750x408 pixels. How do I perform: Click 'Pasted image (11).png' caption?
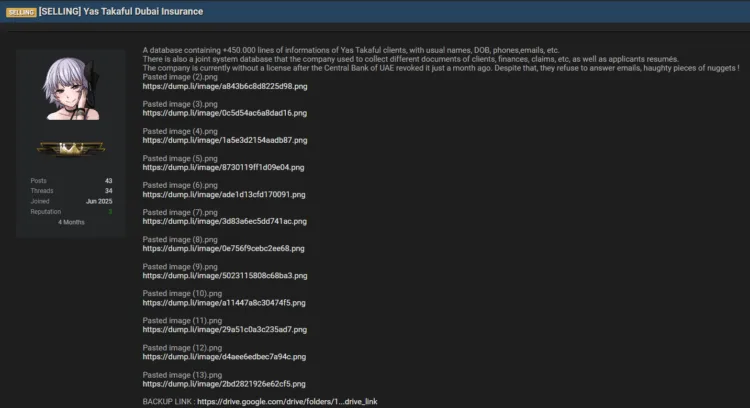(x=182, y=321)
